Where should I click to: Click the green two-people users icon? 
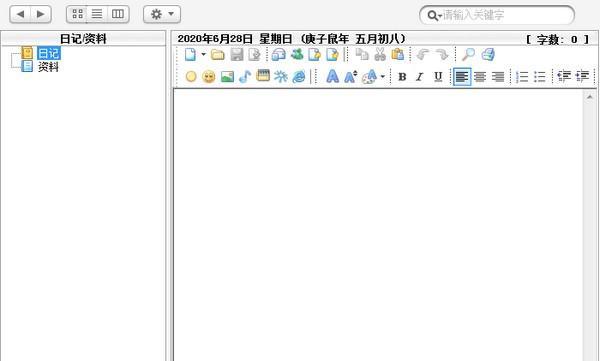pos(297,54)
